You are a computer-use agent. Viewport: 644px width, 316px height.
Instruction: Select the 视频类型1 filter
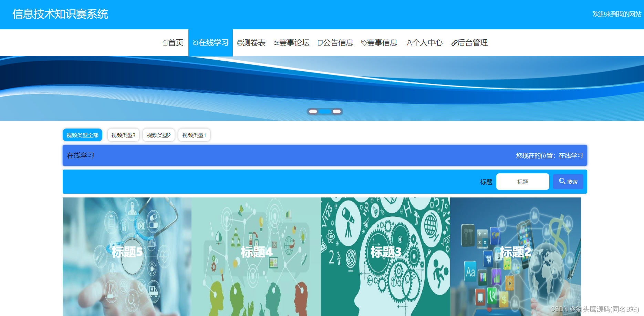(194, 135)
